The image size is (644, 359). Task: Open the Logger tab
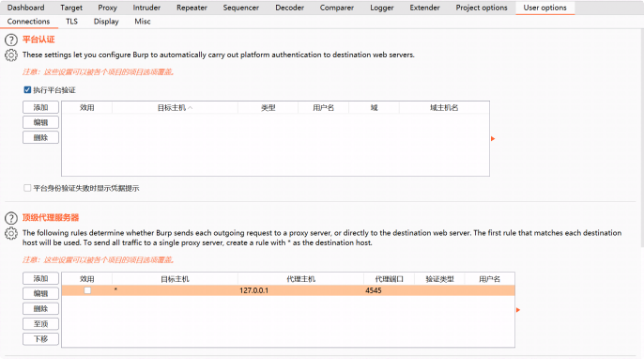pos(382,8)
